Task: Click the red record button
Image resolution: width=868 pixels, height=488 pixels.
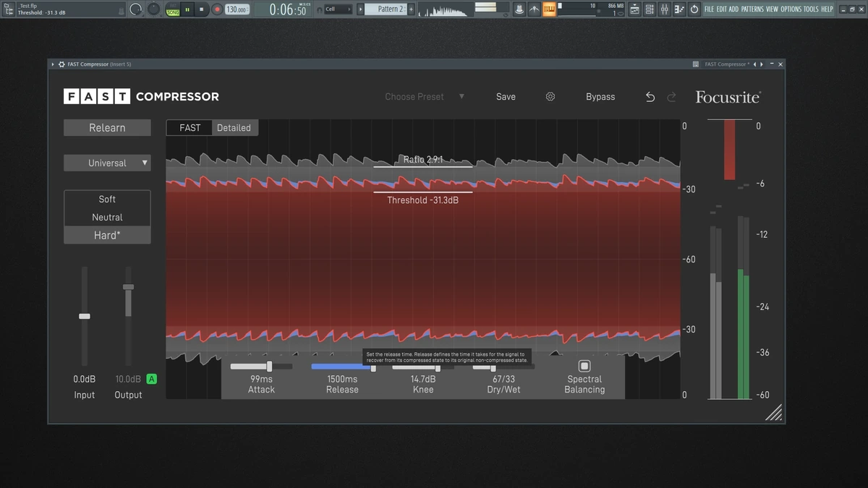Action: (216, 9)
